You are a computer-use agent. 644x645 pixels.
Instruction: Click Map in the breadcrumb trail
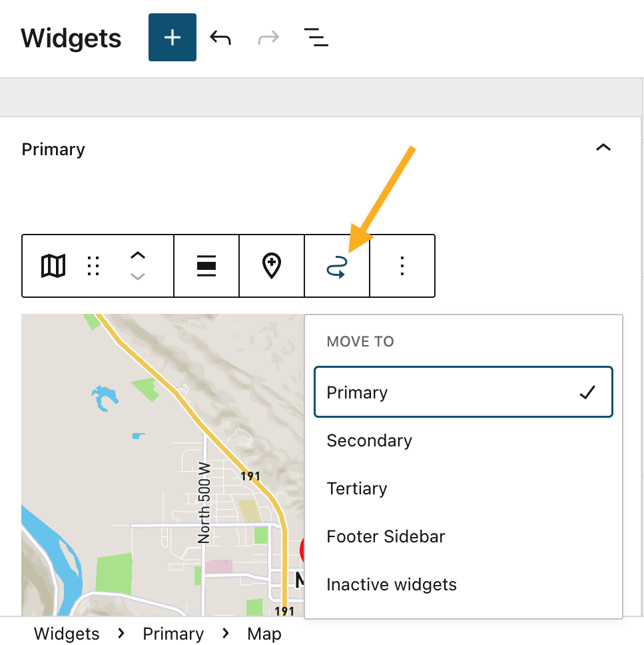264,633
